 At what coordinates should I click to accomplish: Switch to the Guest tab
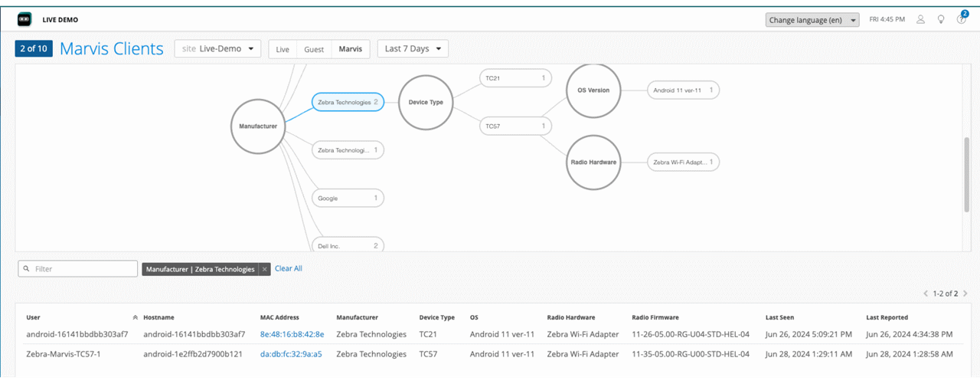(314, 49)
